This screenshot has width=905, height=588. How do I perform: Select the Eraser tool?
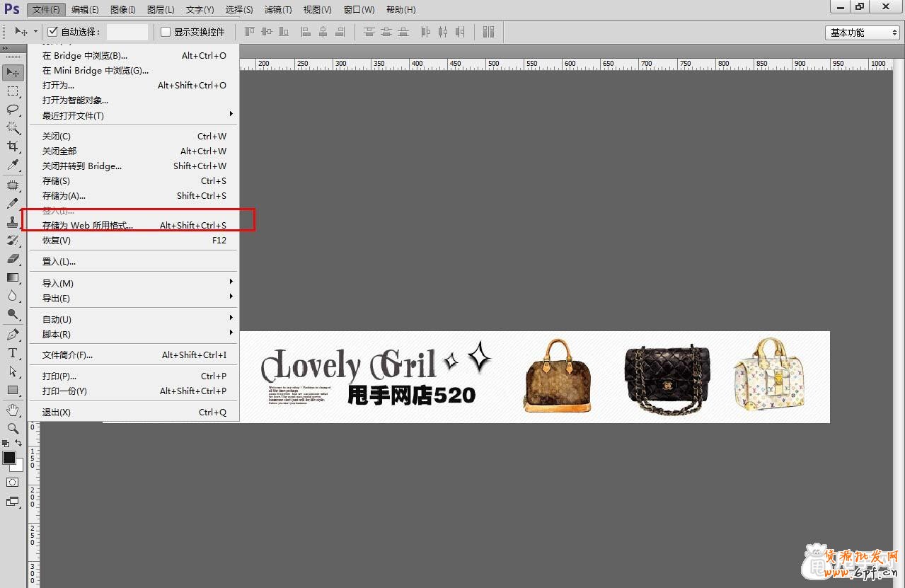tap(13, 259)
